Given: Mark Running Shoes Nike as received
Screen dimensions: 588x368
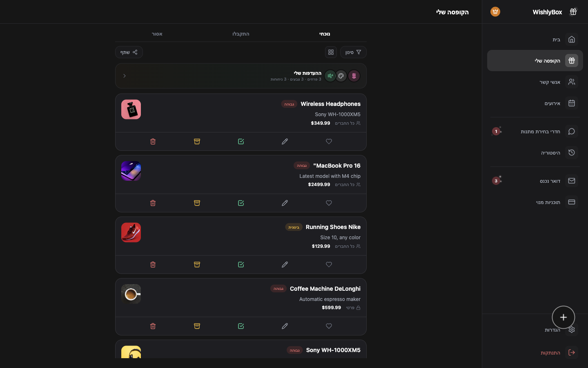Looking at the screenshot, I should click(x=241, y=265).
